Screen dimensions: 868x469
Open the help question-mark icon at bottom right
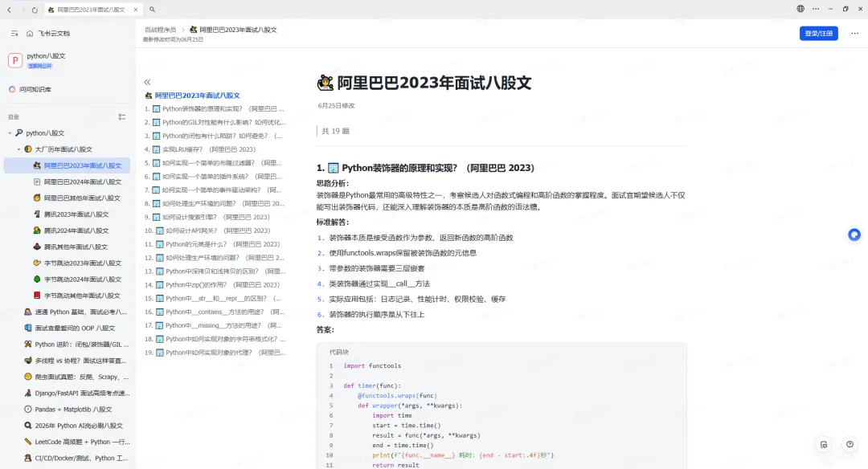pyautogui.click(x=850, y=444)
